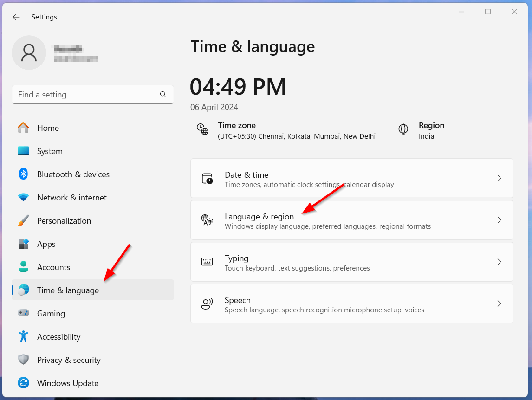Click the Privacy shield icon
The width and height of the screenshot is (532, 400).
click(23, 360)
